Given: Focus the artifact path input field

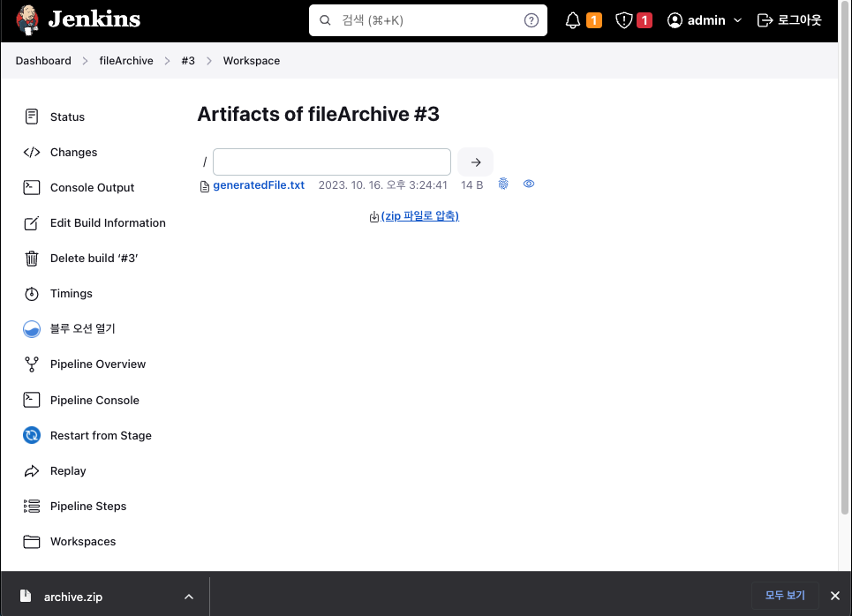Looking at the screenshot, I should click(331, 162).
